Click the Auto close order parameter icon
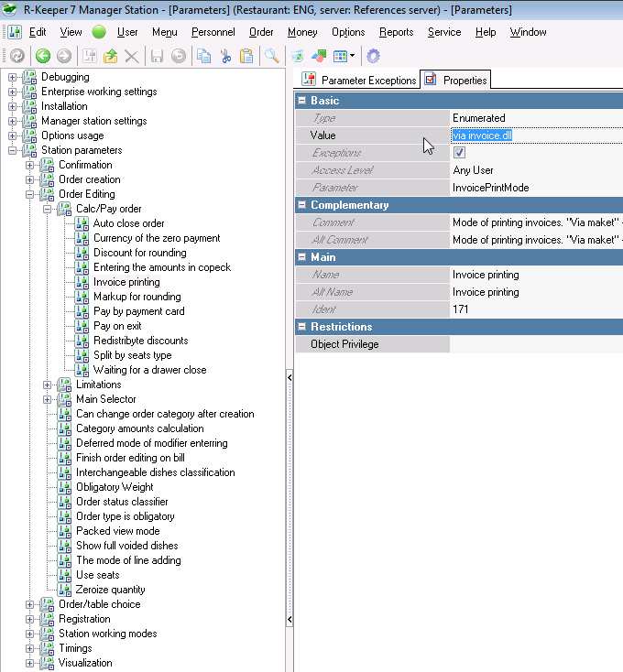Viewport: 623px width, 672px height. 82,223
